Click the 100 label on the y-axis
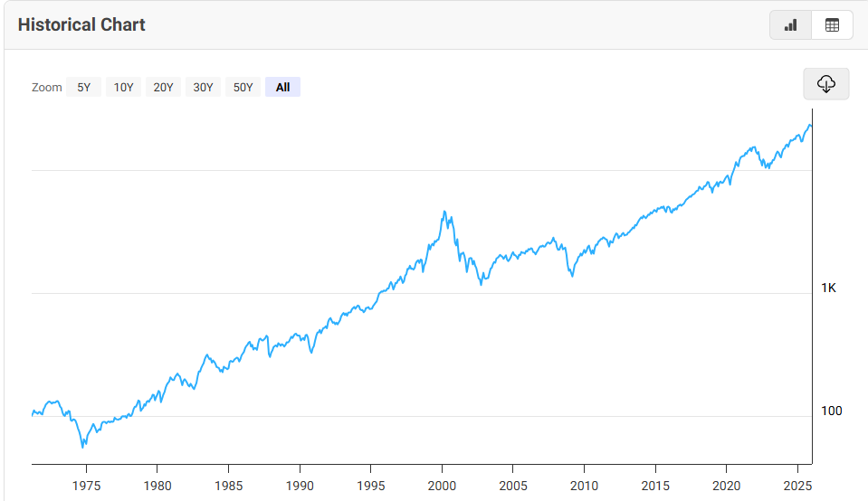This screenshot has height=501, width=868. pyautogui.click(x=831, y=411)
